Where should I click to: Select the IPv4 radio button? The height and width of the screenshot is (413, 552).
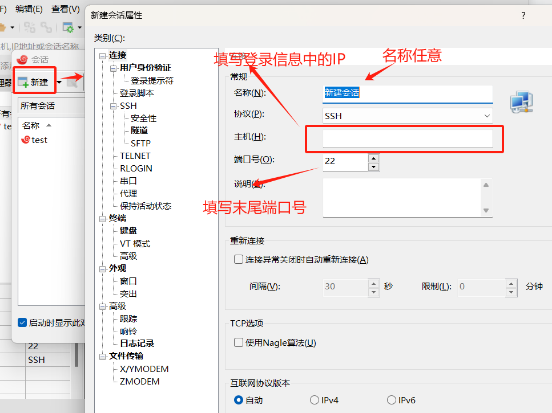pos(314,400)
